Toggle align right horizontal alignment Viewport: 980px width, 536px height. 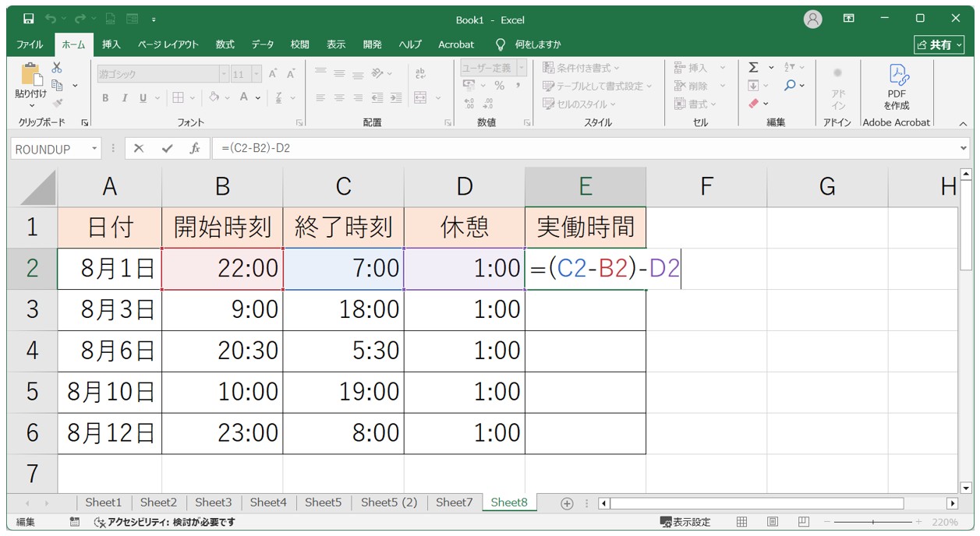pyautogui.click(x=358, y=97)
